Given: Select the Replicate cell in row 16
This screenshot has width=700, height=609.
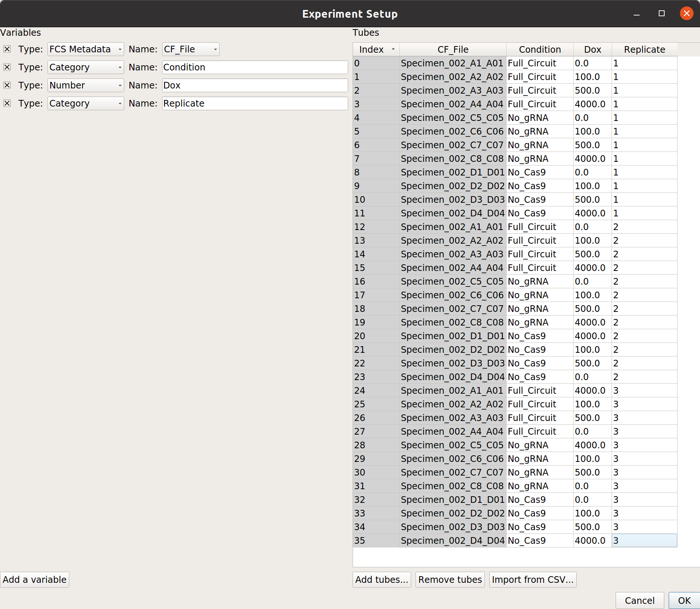Looking at the screenshot, I should pos(644,281).
